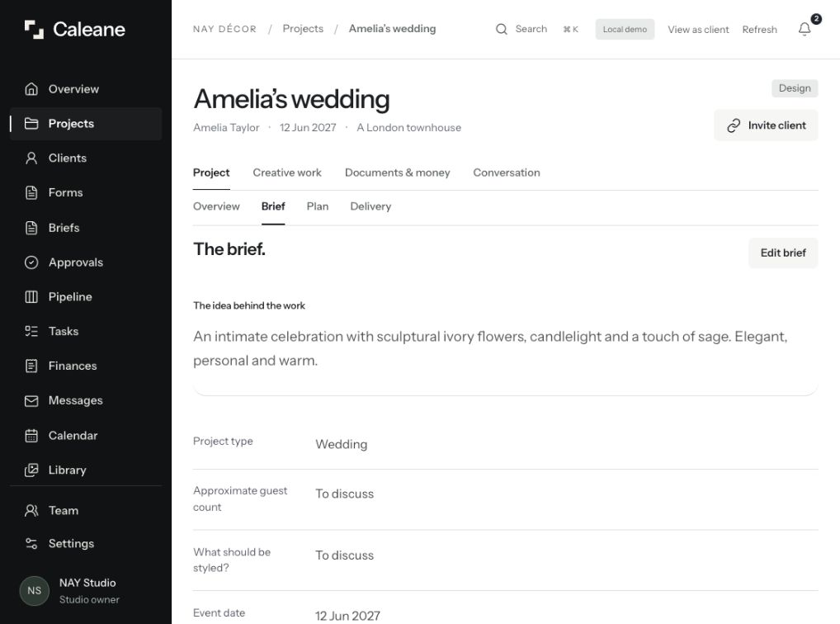Click the Refresh button
The height and width of the screenshot is (624, 840).
pyautogui.click(x=760, y=30)
